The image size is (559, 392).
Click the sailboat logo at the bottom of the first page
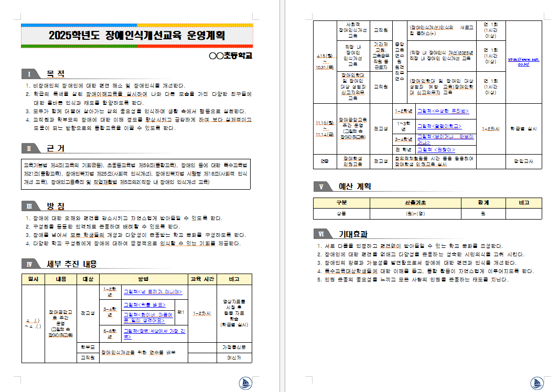pyautogui.click(x=245, y=383)
